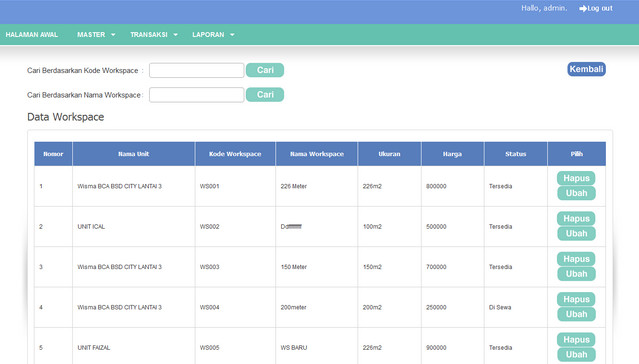The width and height of the screenshot is (639, 364).
Task: Edit row WS003 with Ubah
Action: [x=576, y=274]
